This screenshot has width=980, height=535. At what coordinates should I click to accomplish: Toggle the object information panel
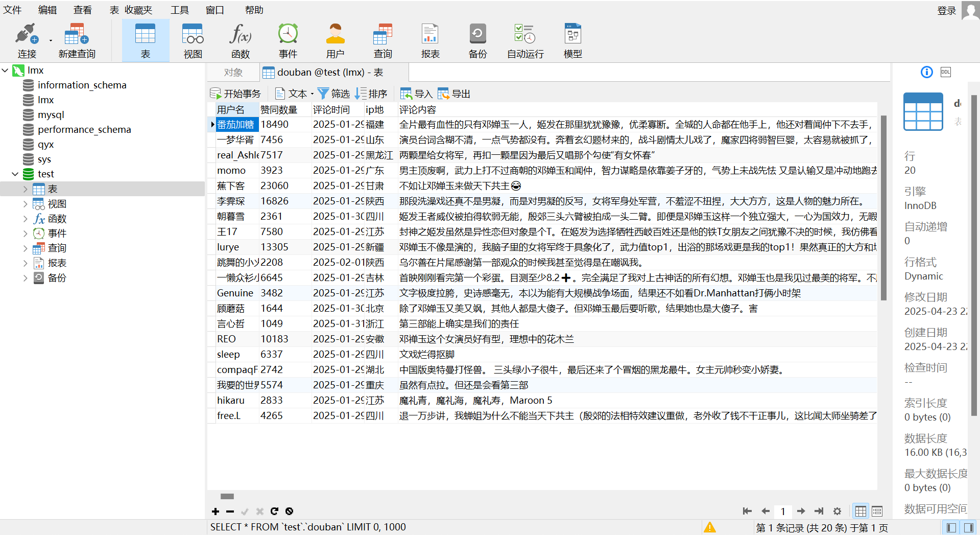click(926, 72)
